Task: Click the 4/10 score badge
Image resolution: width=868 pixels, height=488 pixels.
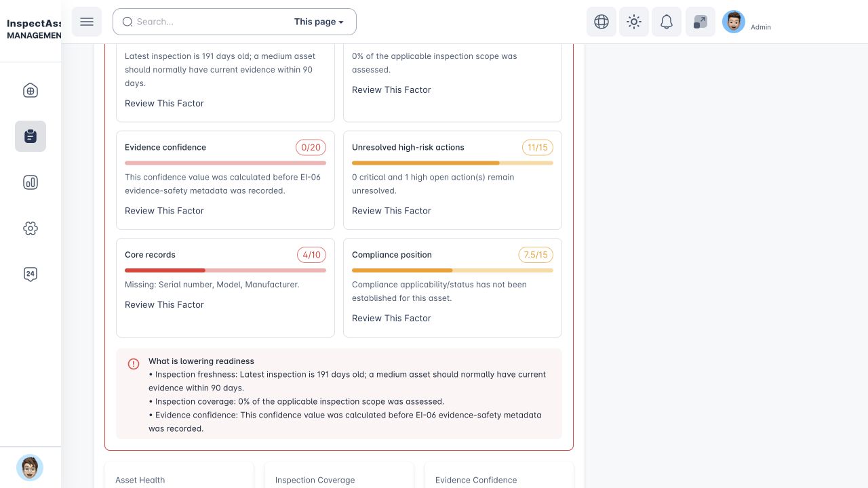Action: coord(311,255)
